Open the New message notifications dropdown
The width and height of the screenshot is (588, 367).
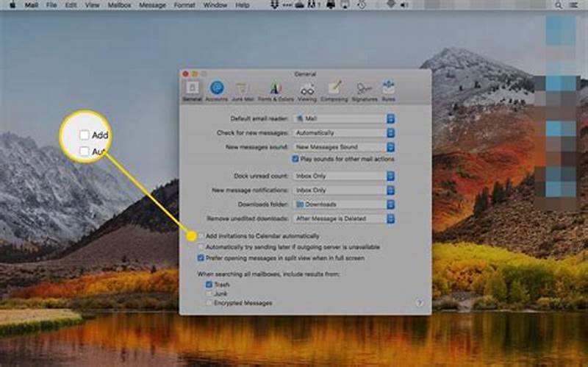pos(343,190)
